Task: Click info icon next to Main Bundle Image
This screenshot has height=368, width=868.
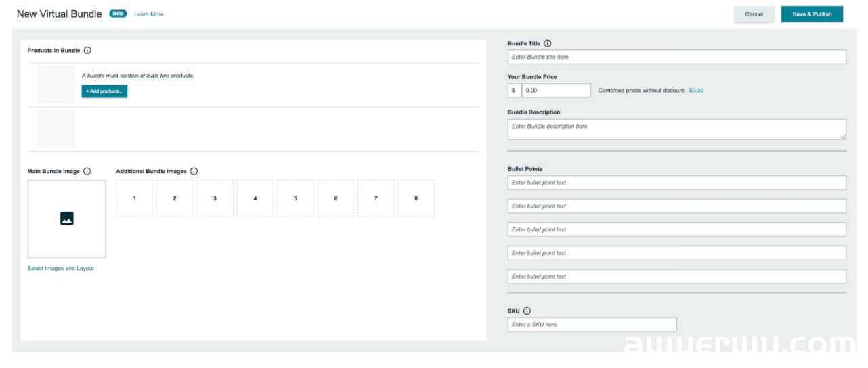Action: pos(87,172)
